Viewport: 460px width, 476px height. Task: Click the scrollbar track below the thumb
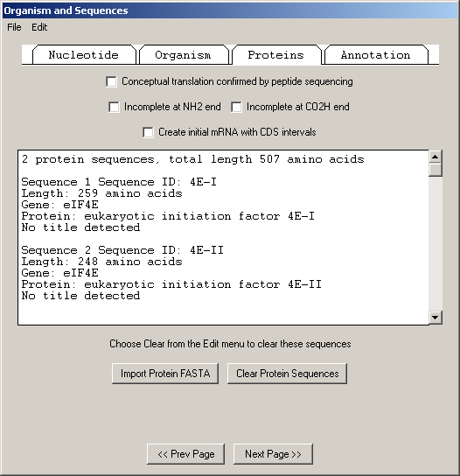(436, 244)
